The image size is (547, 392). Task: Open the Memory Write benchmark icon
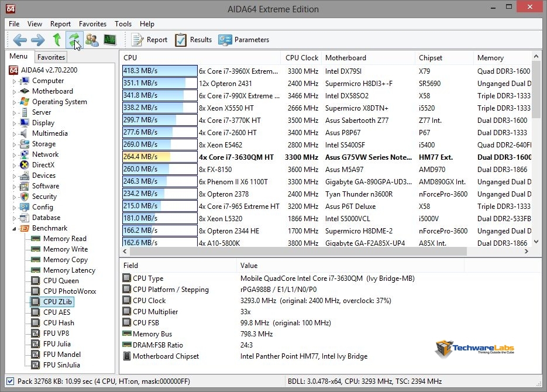(x=36, y=249)
